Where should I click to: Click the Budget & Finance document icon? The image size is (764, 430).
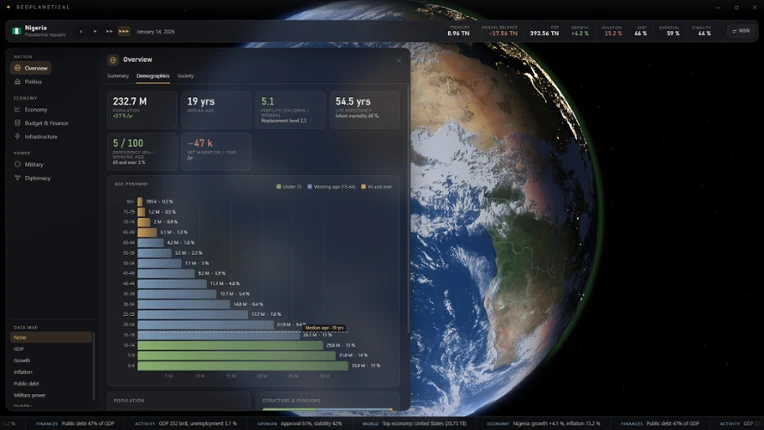pyautogui.click(x=18, y=123)
